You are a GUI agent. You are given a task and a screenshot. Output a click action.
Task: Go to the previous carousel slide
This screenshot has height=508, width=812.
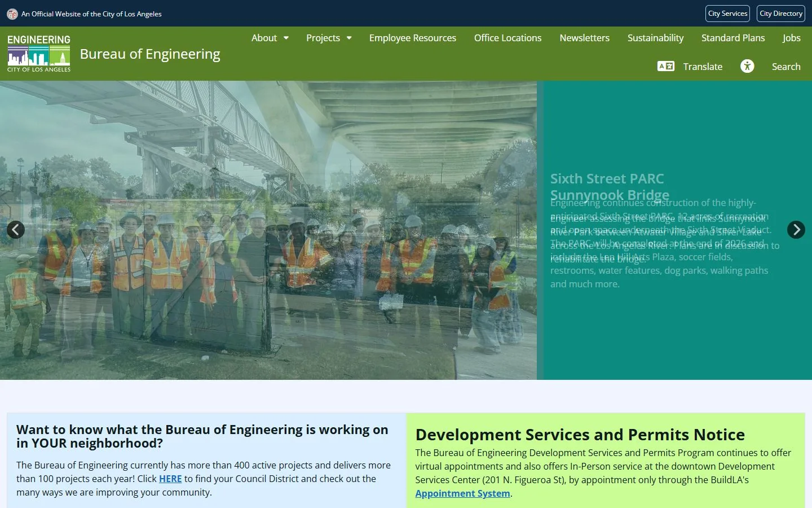(16, 230)
